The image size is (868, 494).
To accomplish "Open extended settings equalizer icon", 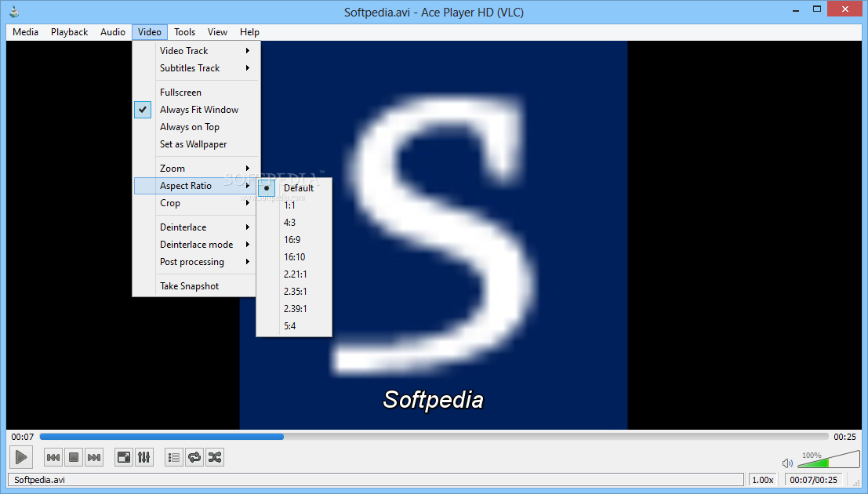I will click(144, 457).
